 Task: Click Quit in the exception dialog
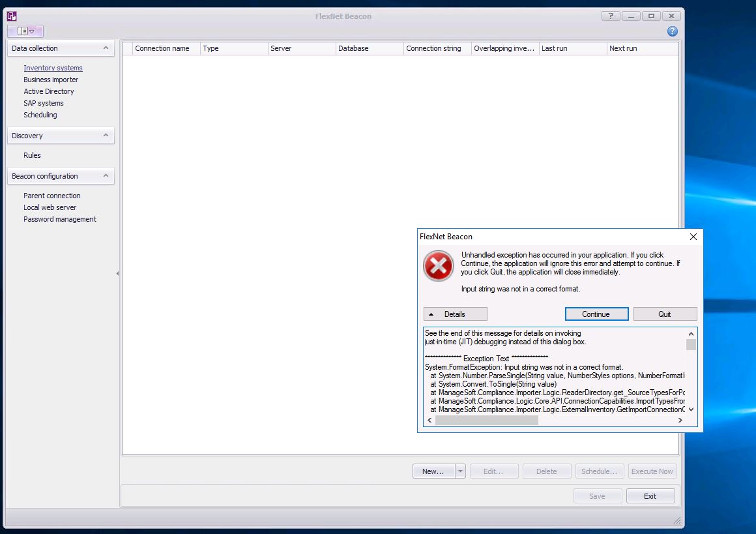click(665, 314)
